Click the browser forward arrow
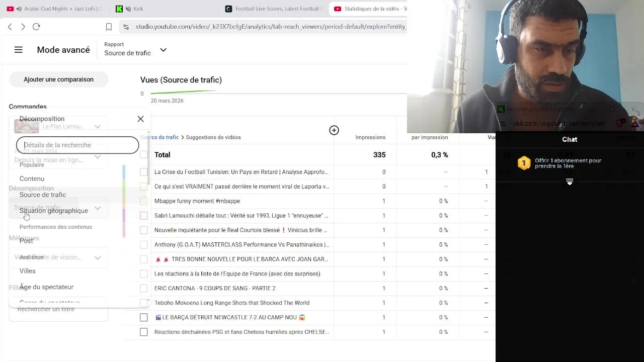 [23, 27]
